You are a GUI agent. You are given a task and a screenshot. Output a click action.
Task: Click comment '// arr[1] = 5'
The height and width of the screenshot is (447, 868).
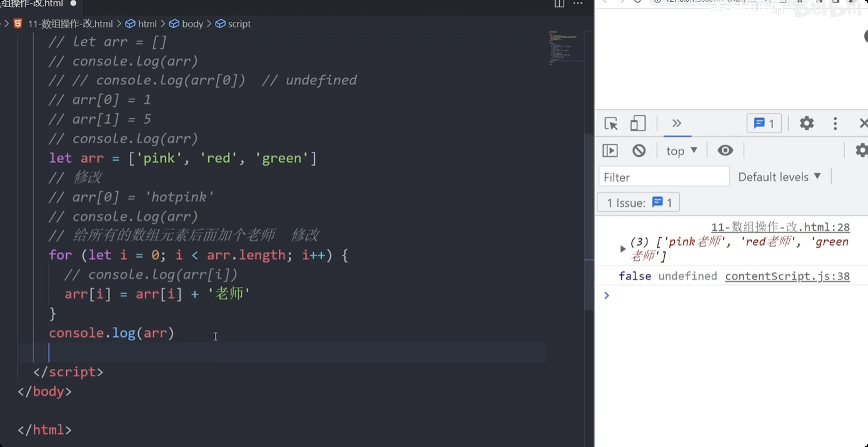click(100, 119)
